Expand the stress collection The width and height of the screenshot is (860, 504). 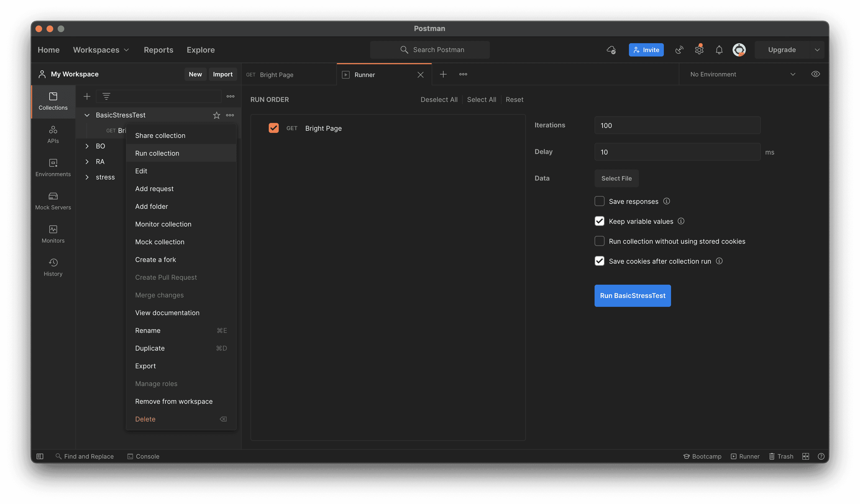click(87, 177)
